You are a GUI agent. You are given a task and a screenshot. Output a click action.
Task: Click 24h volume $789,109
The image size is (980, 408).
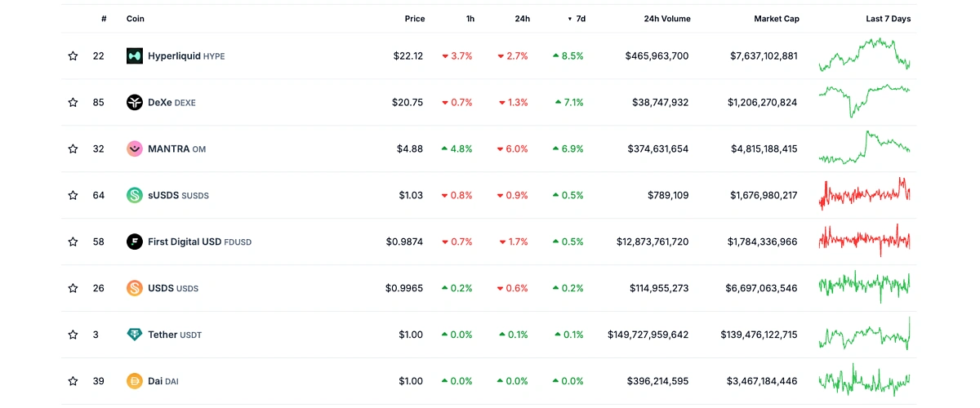[667, 196]
